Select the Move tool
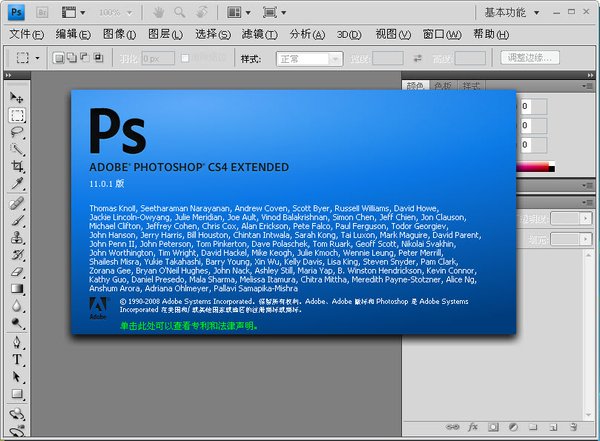Viewport: 600px width, 441px height. coord(17,97)
